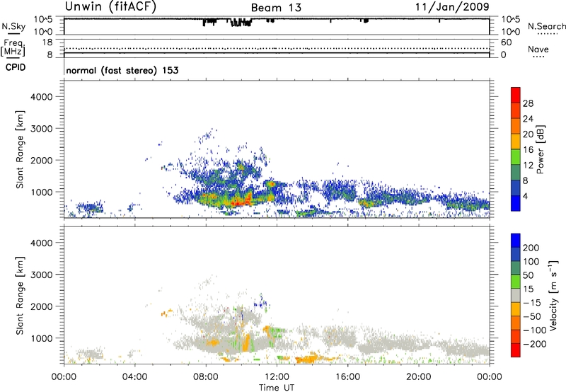Click the red bottom segment of the velocity colorbar
This screenshot has width=566, height=392.
(516, 350)
